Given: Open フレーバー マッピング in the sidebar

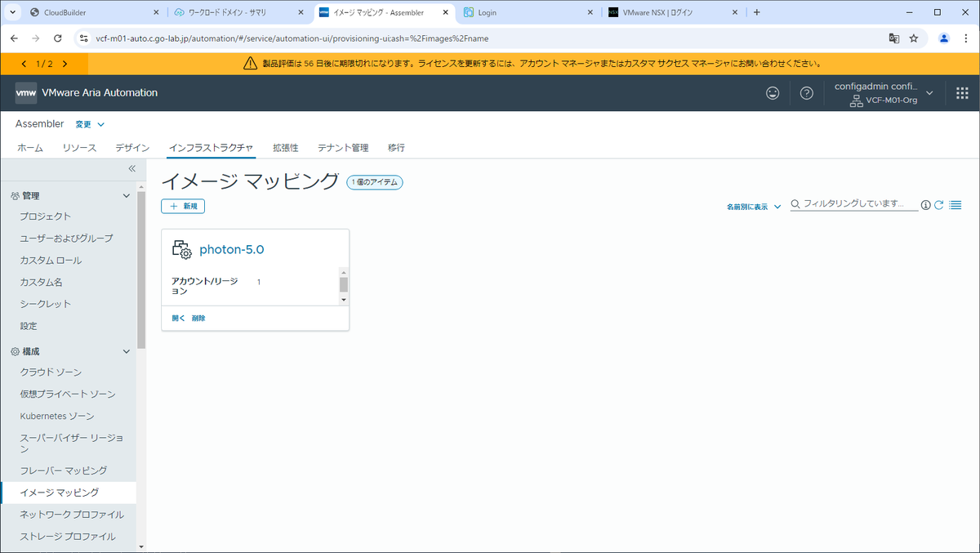Looking at the screenshot, I should [63, 470].
